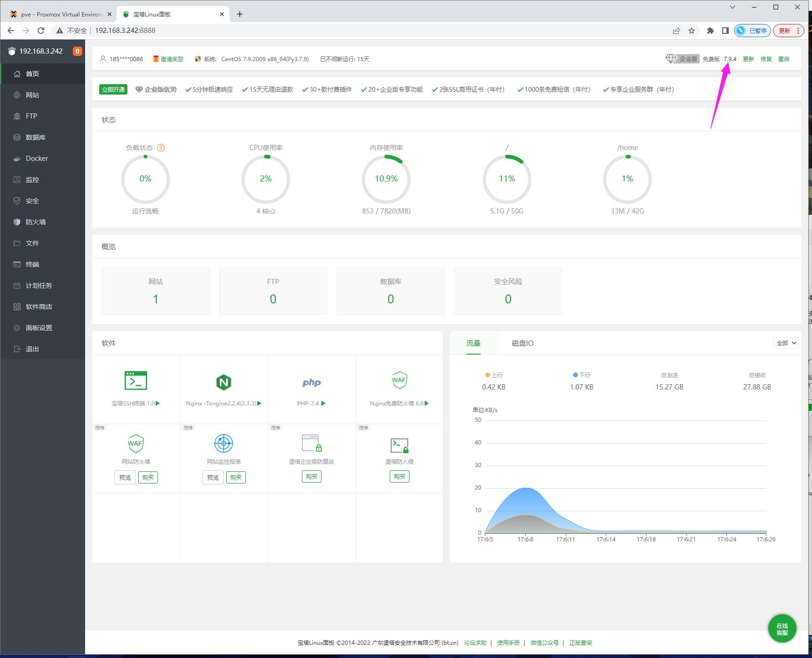Click the 宝塔SSH终端 software icon
Viewport: 812px width, 658px height.
[136, 381]
